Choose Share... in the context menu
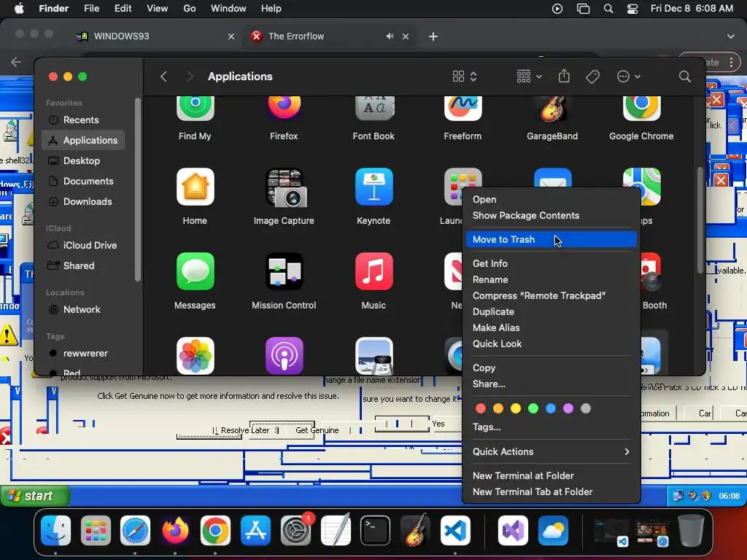The height and width of the screenshot is (560, 747). tap(551, 384)
